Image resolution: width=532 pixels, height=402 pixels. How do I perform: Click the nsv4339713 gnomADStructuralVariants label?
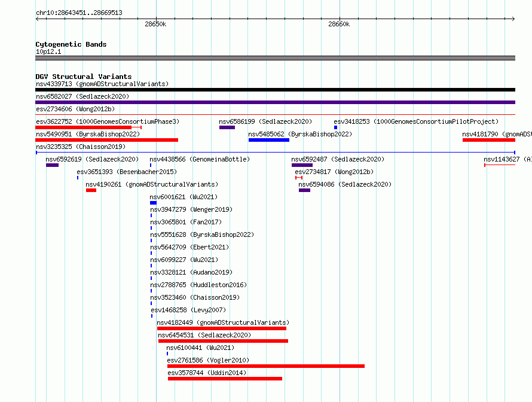(102, 84)
